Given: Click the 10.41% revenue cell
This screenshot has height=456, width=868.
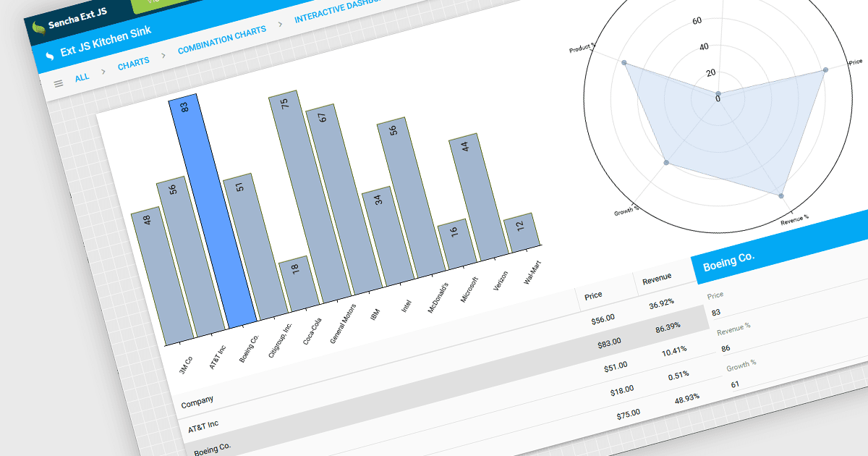Looking at the screenshot, I should [x=674, y=350].
